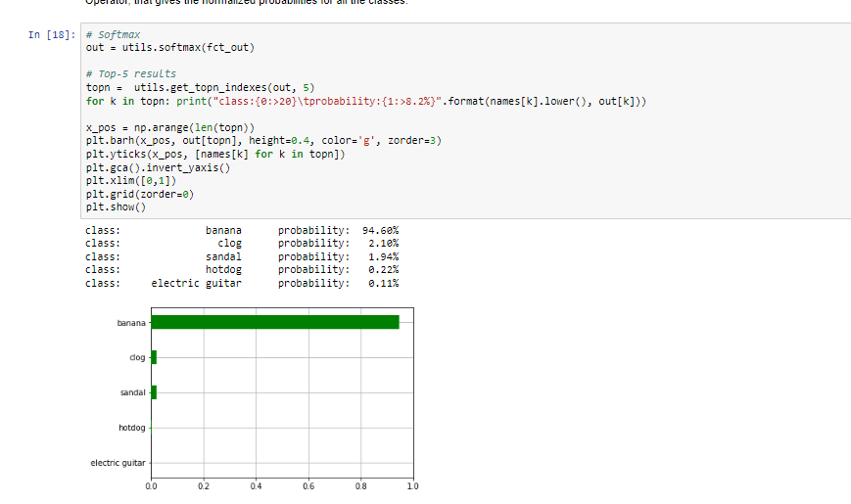
Task: Click the '# Softmax' comment line
Action: [x=113, y=34]
